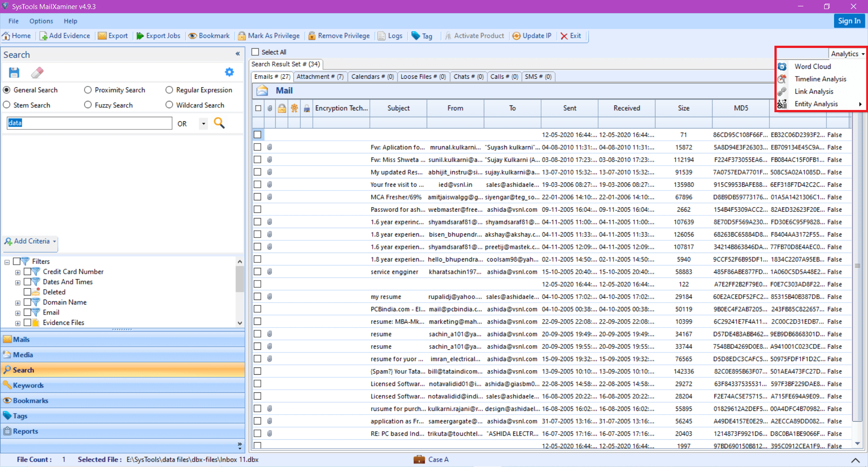Check the Select All checkbox

pos(255,52)
